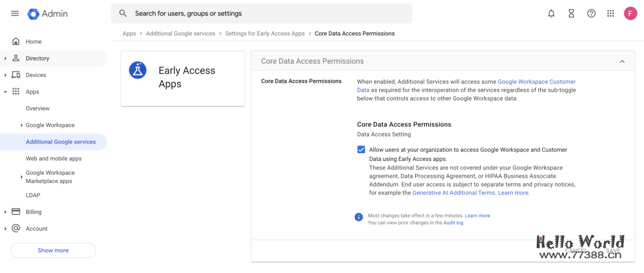Click the Show more button

(54, 250)
